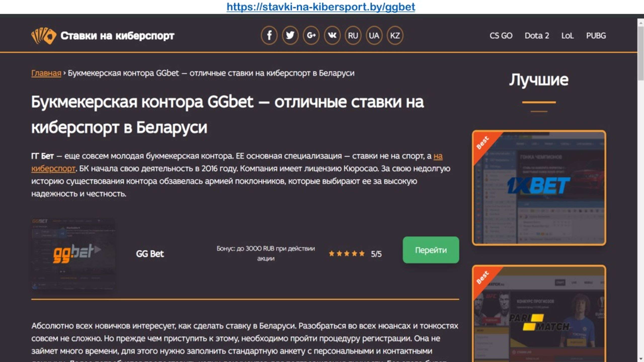The width and height of the screenshot is (644, 362).
Task: Open the VK social icon
Action: 332,35
